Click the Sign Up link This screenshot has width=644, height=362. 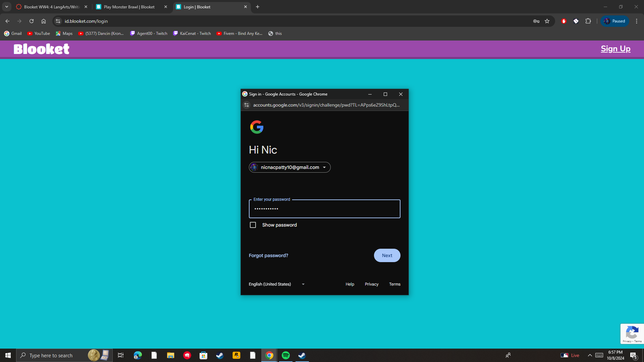coord(615,49)
